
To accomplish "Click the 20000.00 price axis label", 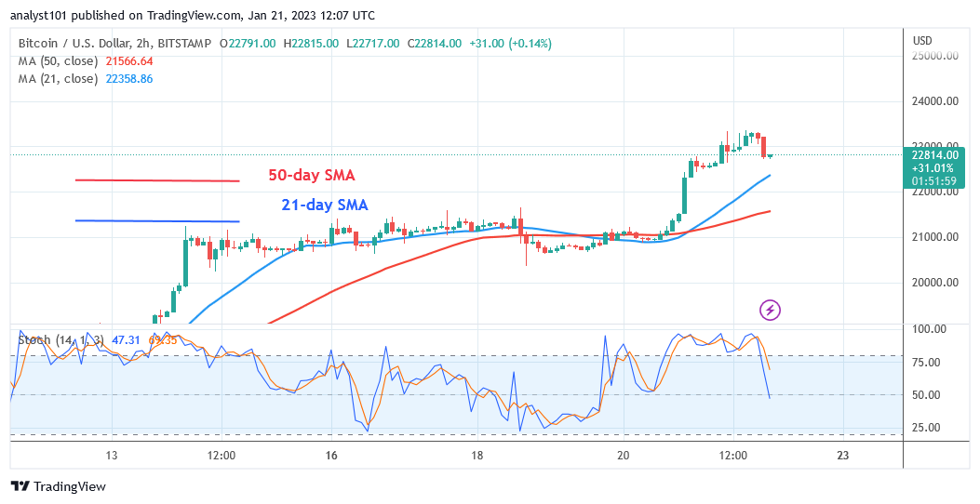I will (935, 283).
